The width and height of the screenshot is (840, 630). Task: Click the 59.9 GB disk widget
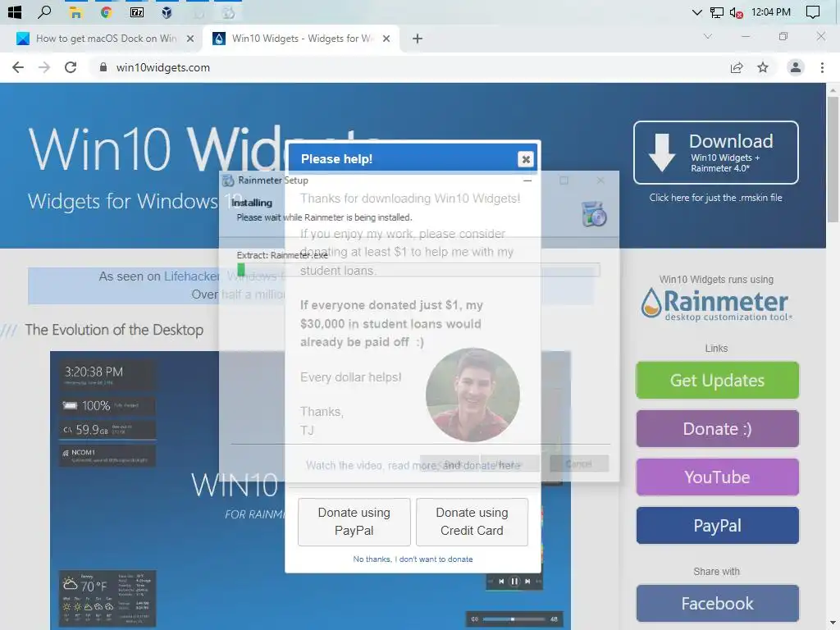[x=107, y=430]
